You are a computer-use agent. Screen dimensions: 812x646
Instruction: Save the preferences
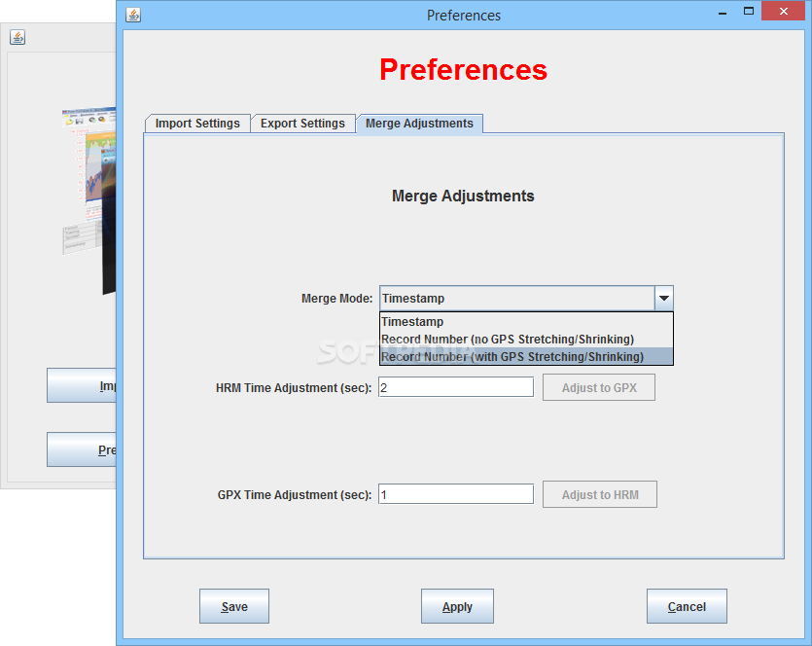coord(234,606)
